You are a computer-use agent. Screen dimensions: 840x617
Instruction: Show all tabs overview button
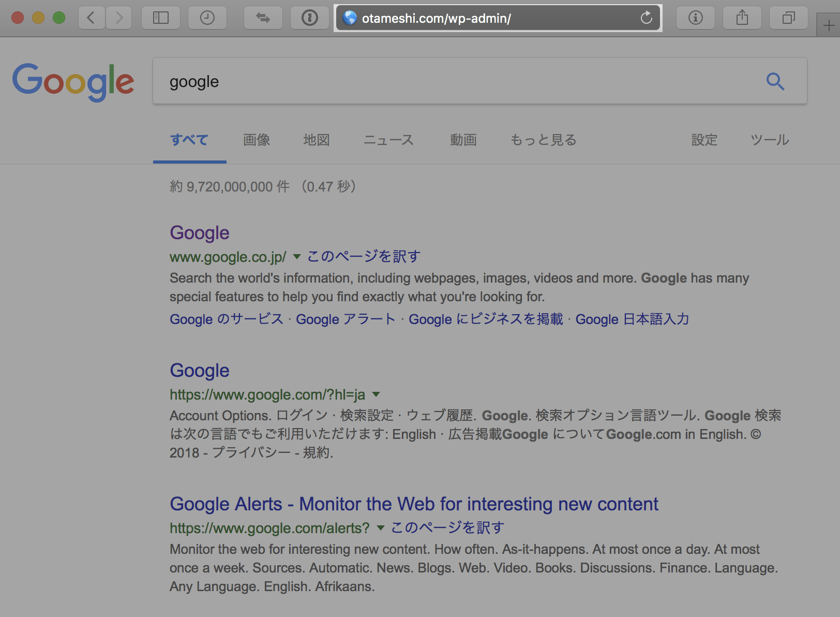[x=789, y=18]
